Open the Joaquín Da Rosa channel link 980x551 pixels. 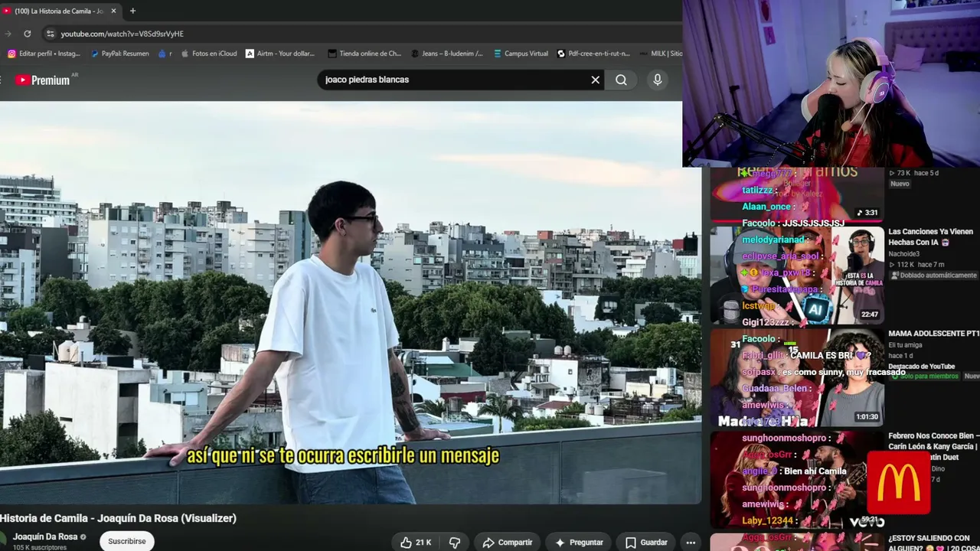45,537
